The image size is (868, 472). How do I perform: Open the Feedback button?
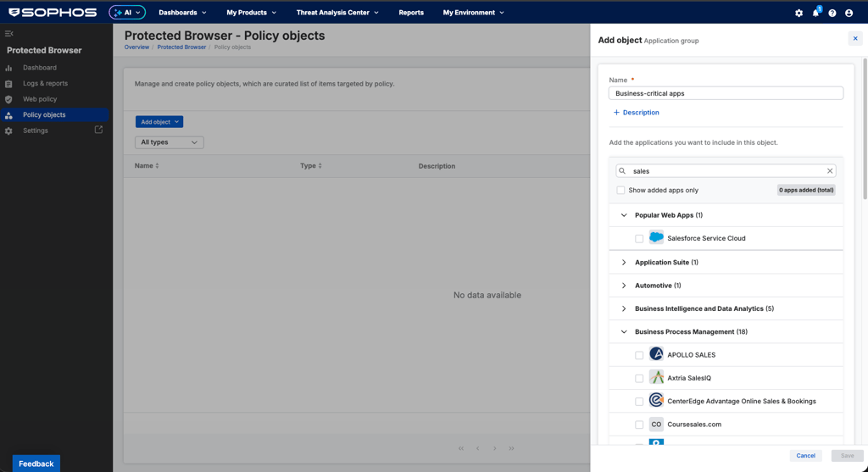[x=36, y=464]
